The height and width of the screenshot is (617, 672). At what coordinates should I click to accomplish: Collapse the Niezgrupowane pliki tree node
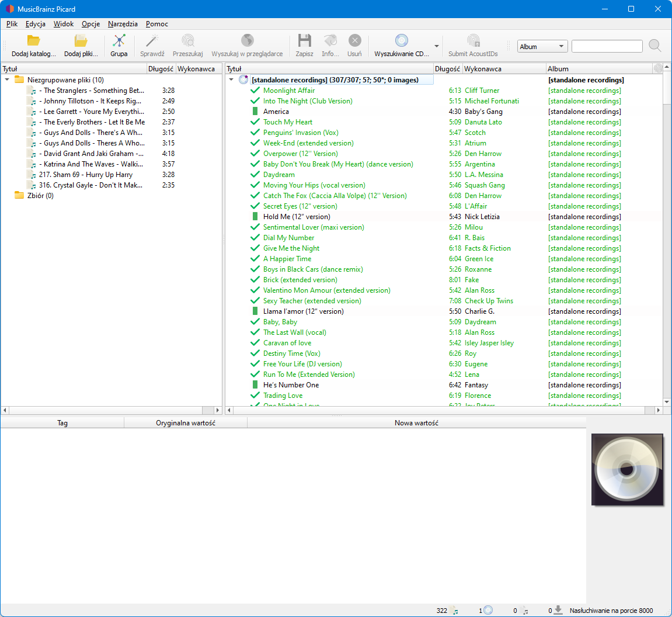coord(7,79)
